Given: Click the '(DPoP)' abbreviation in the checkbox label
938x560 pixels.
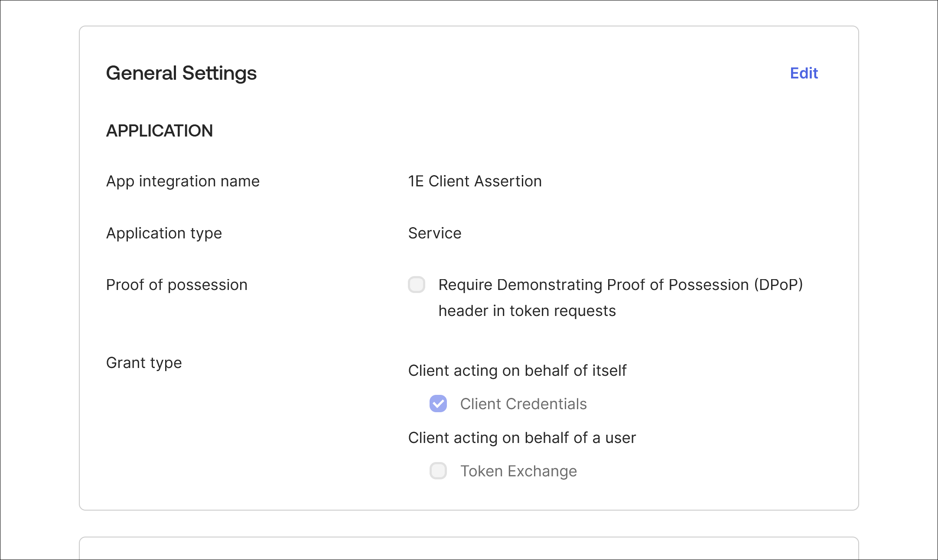Looking at the screenshot, I should [778, 285].
